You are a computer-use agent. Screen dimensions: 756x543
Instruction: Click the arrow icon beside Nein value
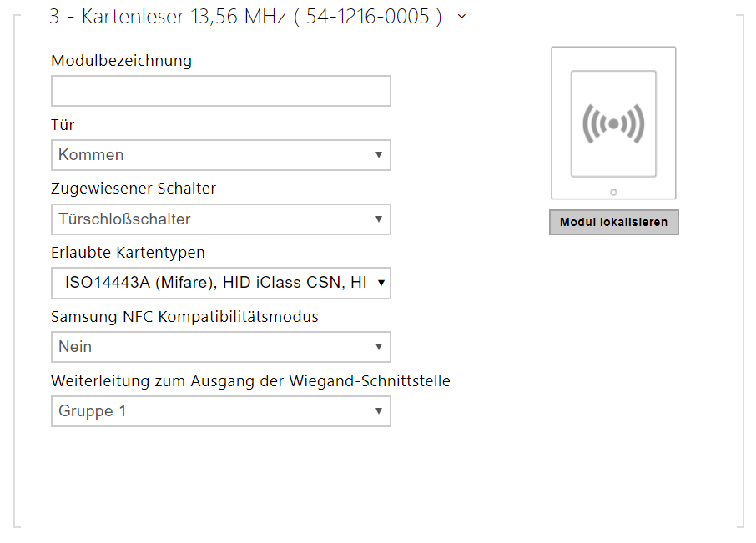378,347
